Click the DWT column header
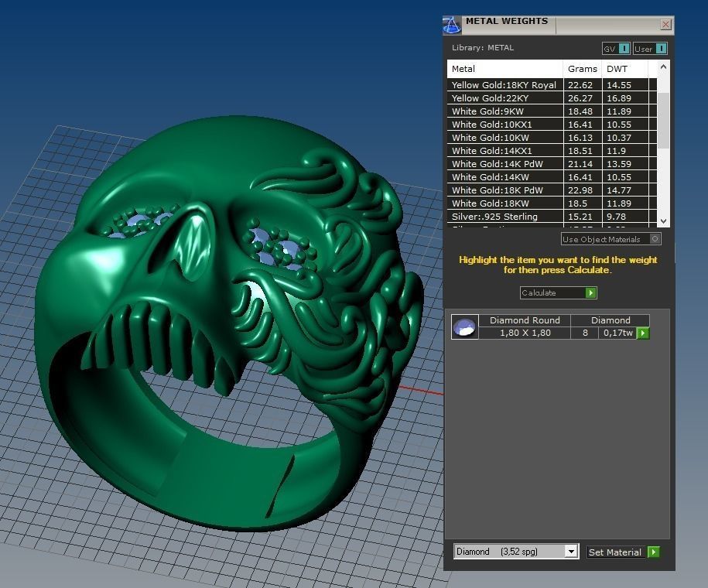 (x=625, y=69)
